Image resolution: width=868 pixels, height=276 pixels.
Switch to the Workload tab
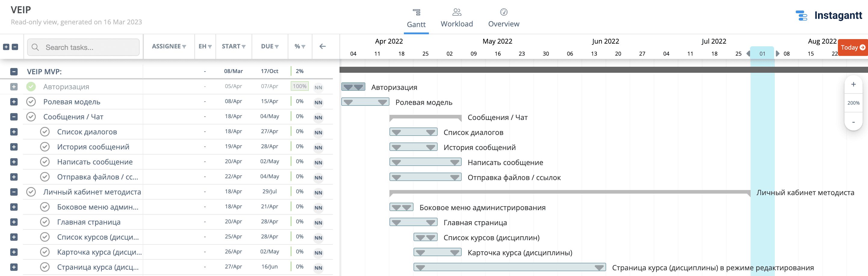(x=457, y=17)
